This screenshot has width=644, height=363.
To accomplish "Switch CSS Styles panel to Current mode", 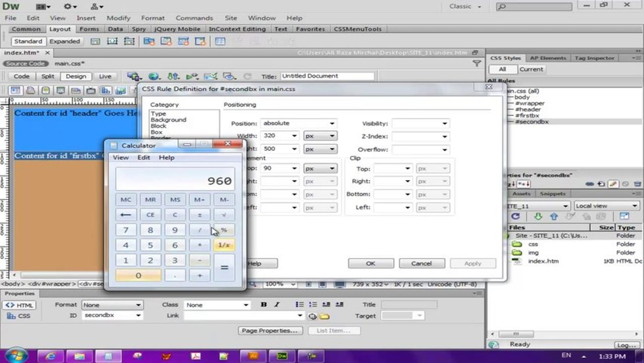I will tap(531, 70).
